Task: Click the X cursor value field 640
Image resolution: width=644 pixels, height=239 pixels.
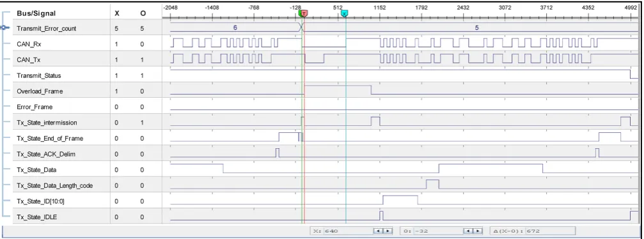Action: (349, 231)
